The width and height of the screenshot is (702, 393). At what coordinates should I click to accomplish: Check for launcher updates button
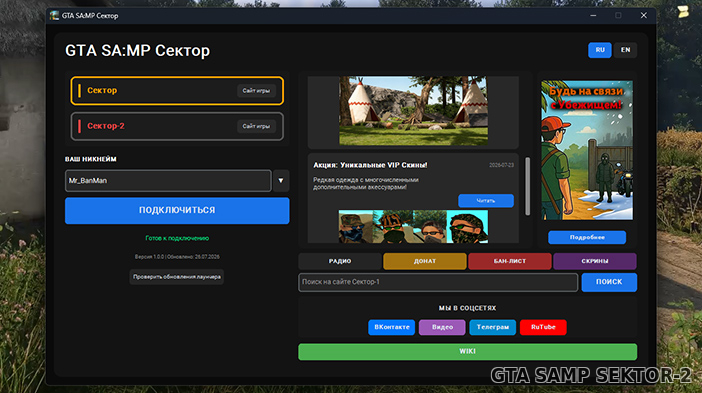click(176, 277)
